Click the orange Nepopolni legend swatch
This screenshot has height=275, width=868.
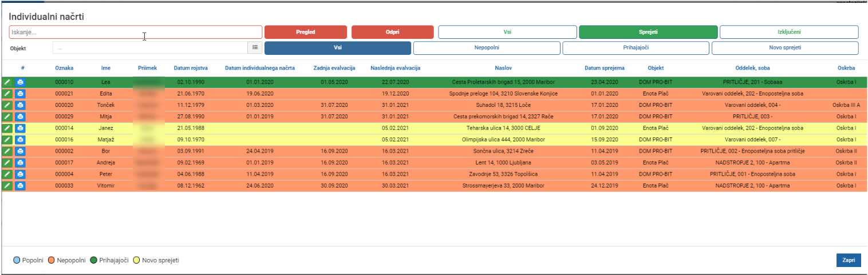[x=52, y=260]
